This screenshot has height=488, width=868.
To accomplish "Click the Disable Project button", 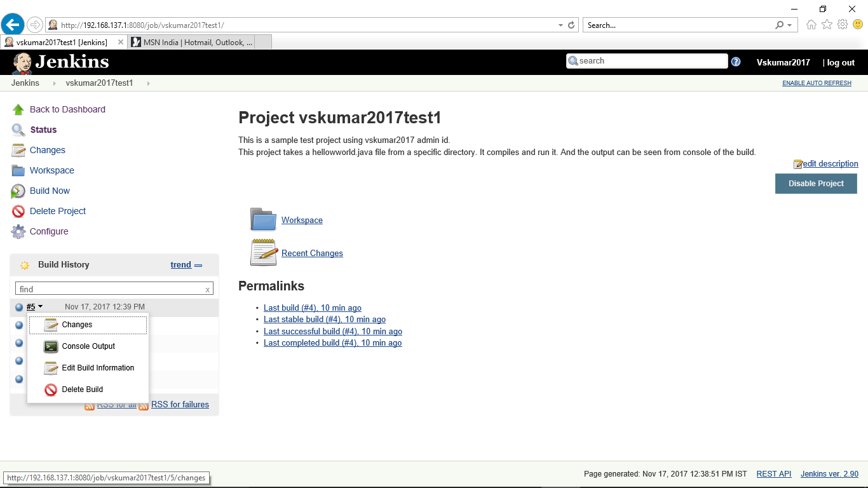I will coord(816,184).
